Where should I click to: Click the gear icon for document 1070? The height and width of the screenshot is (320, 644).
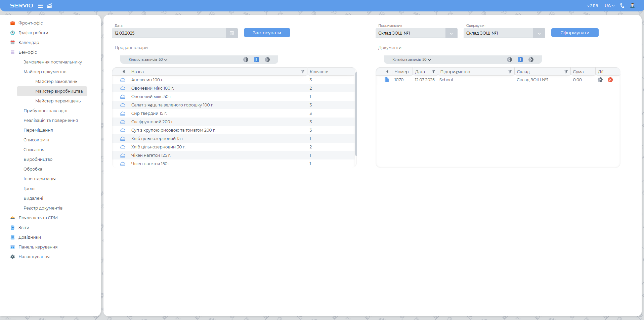(x=600, y=80)
